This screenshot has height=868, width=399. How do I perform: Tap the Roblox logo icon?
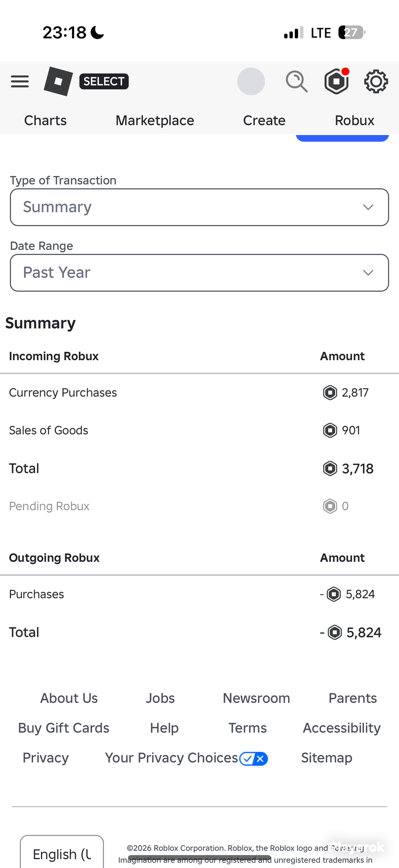tap(58, 81)
